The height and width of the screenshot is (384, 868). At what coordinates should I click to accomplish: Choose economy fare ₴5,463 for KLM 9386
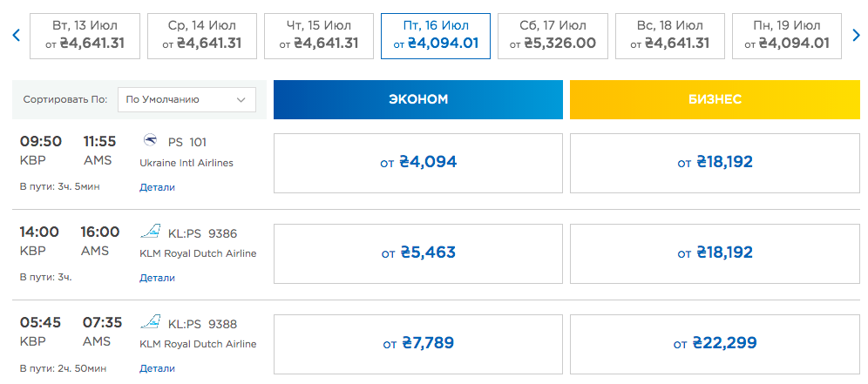pyautogui.click(x=418, y=253)
